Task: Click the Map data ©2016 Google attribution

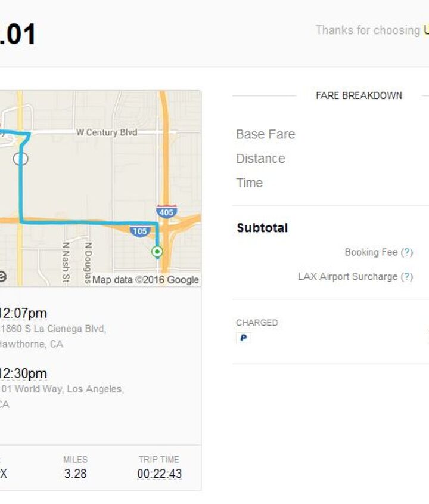Action: pyautogui.click(x=145, y=279)
